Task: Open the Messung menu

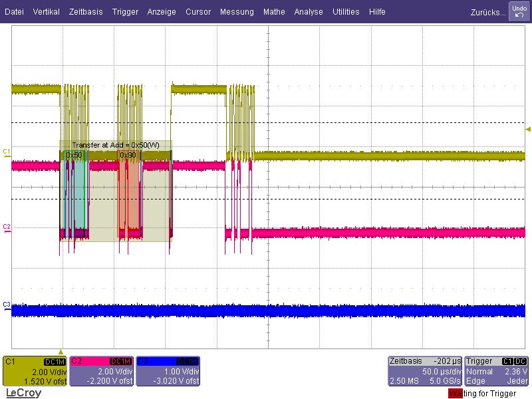Action: (237, 12)
